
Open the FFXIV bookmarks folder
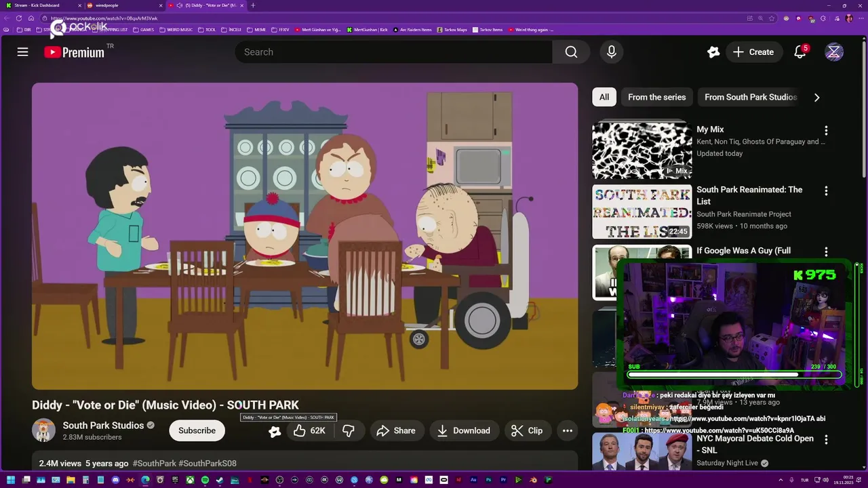[280, 30]
